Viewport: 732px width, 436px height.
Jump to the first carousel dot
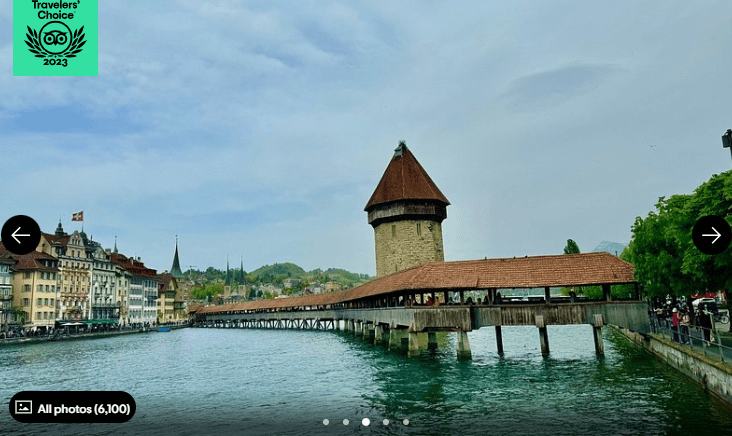pyautogui.click(x=326, y=422)
